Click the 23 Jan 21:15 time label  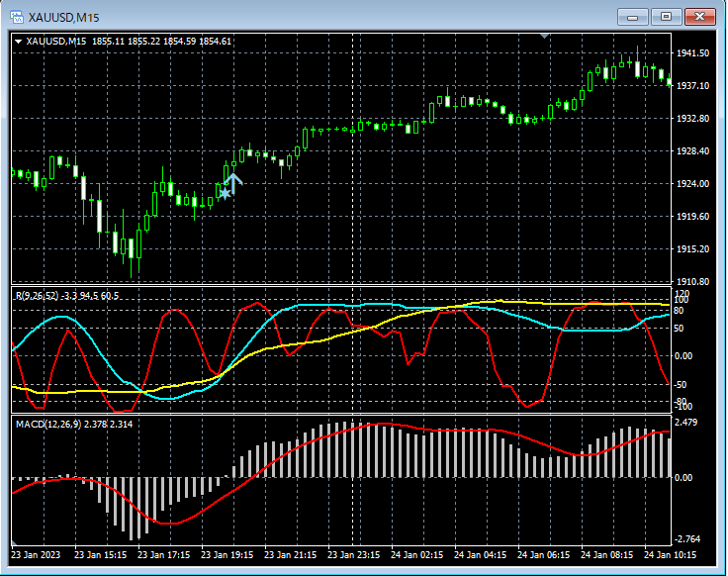[x=290, y=555]
